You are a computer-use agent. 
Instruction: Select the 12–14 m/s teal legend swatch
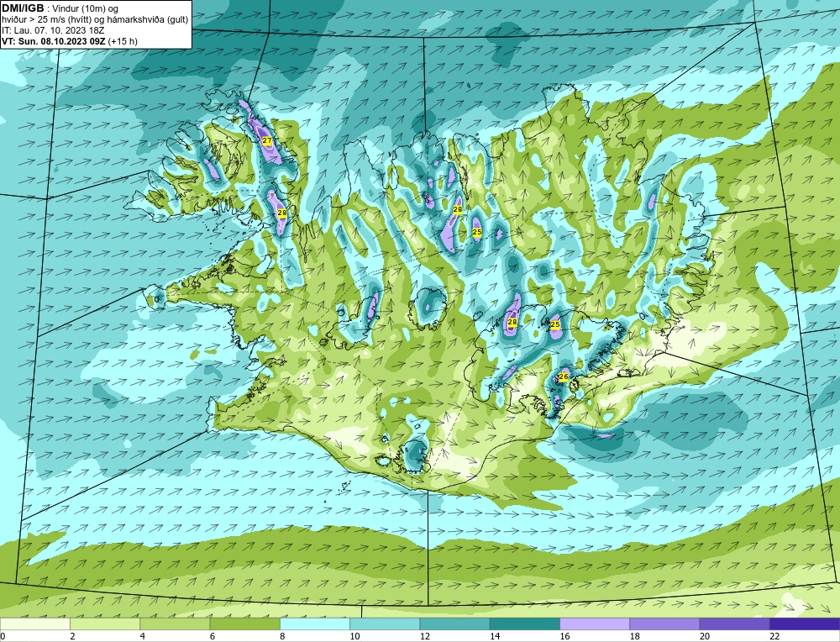(x=454, y=624)
